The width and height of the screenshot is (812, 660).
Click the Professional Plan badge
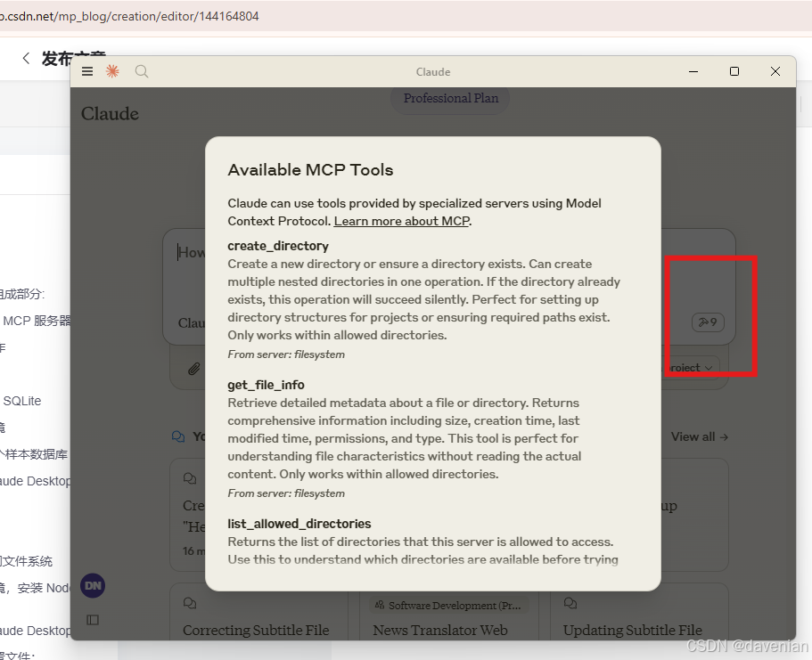pos(450,98)
